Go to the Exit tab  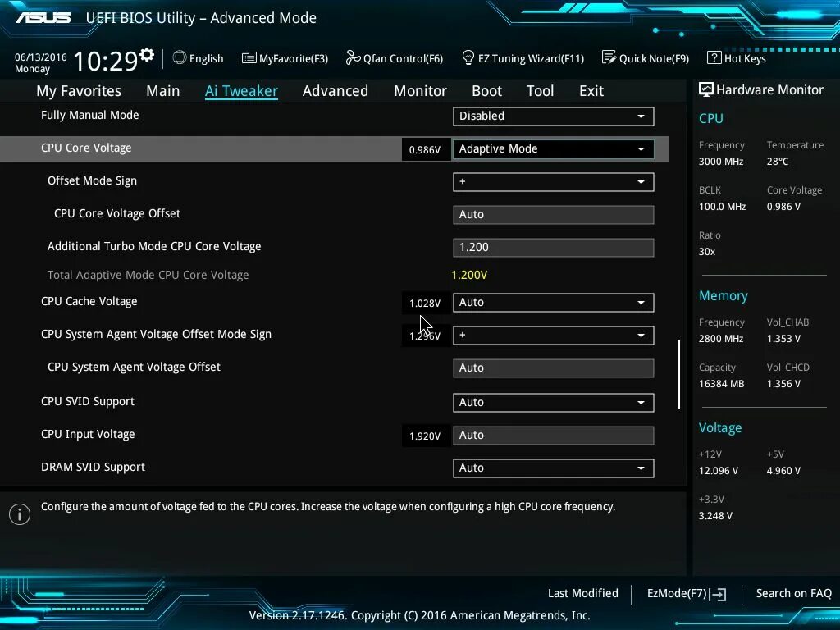[591, 91]
